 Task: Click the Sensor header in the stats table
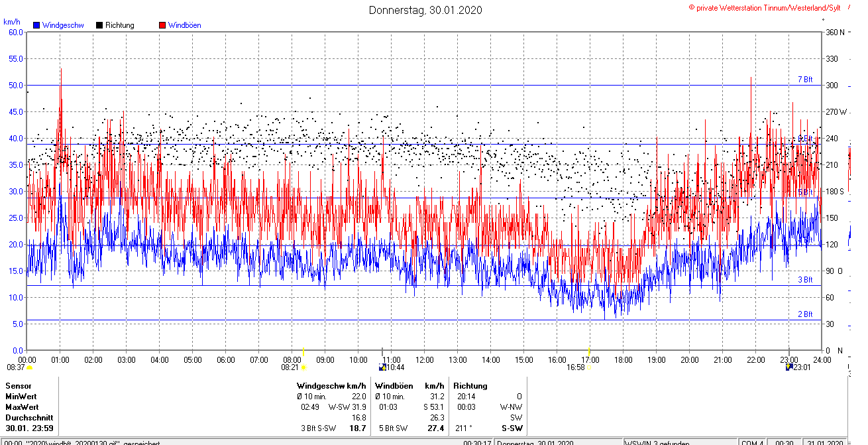pos(18,386)
